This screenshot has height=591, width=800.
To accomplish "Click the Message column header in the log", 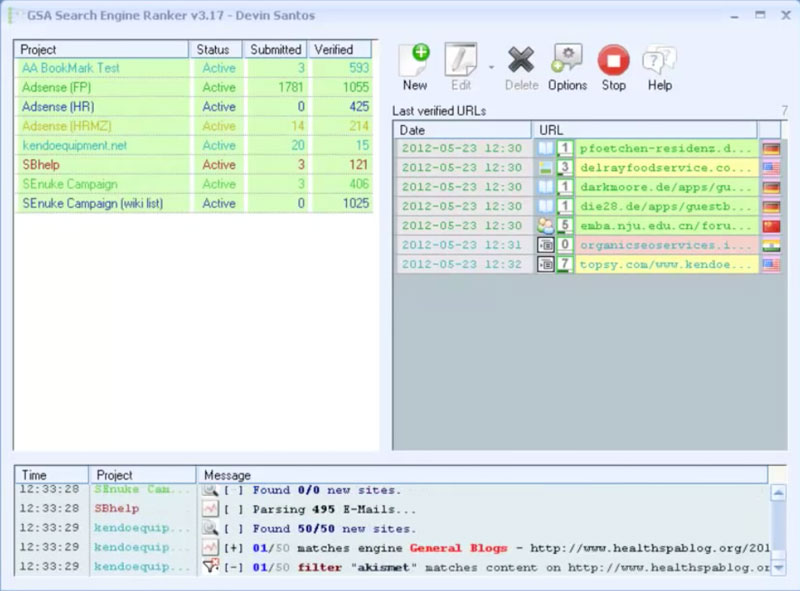I will click(x=482, y=475).
